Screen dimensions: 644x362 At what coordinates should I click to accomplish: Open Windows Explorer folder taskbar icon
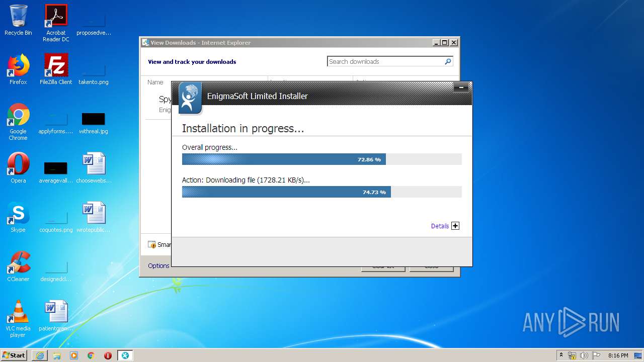(x=57, y=355)
